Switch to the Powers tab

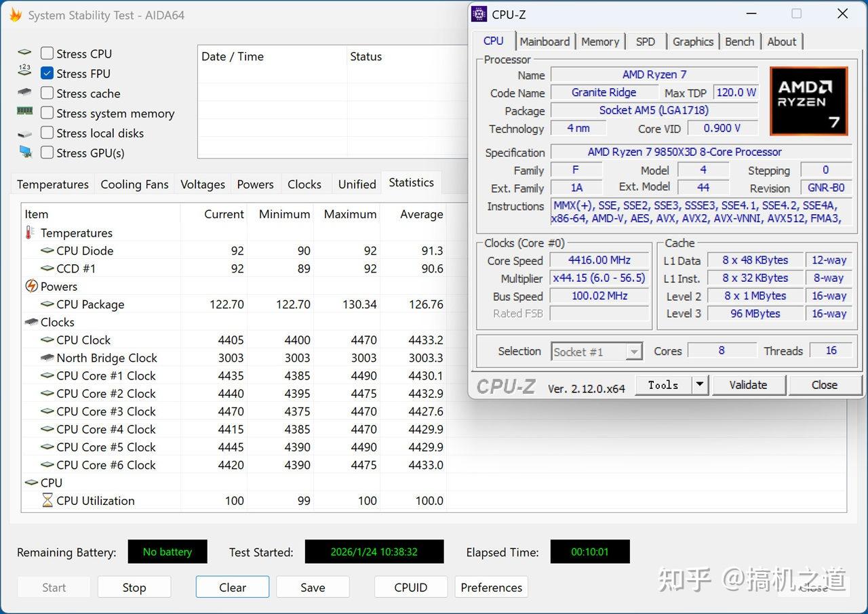tap(255, 184)
